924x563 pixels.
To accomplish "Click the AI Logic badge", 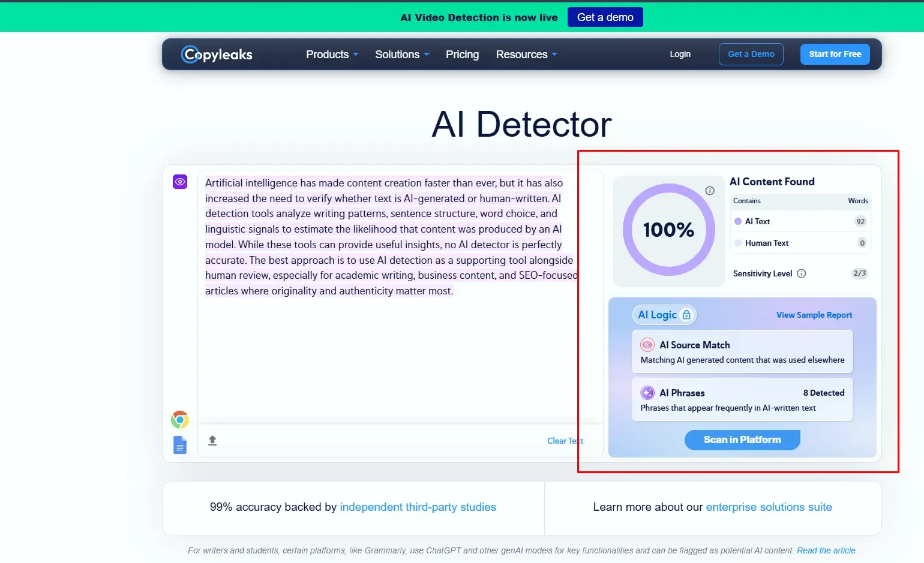I will tap(664, 315).
